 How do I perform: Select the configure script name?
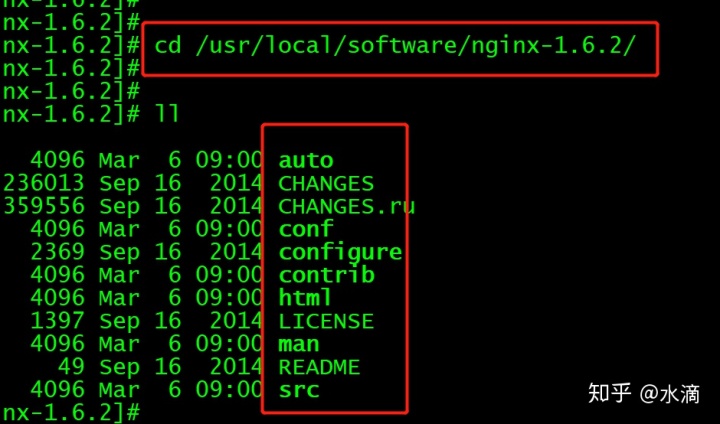coord(340,252)
